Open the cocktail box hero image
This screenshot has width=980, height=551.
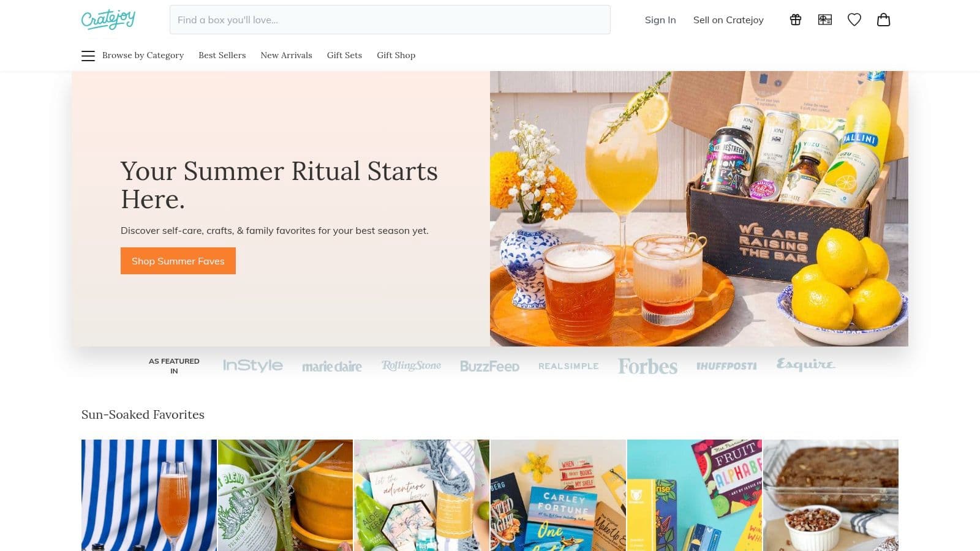pos(699,209)
